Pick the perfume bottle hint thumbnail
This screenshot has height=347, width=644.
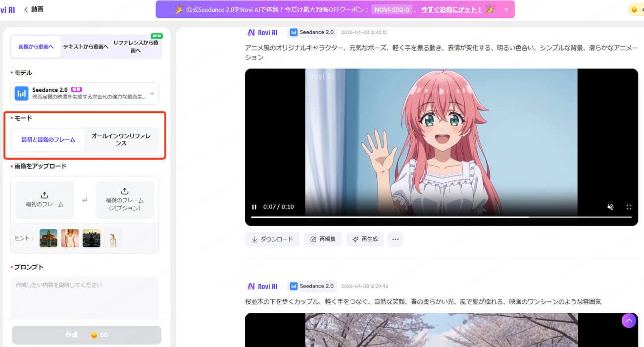pyautogui.click(x=113, y=238)
